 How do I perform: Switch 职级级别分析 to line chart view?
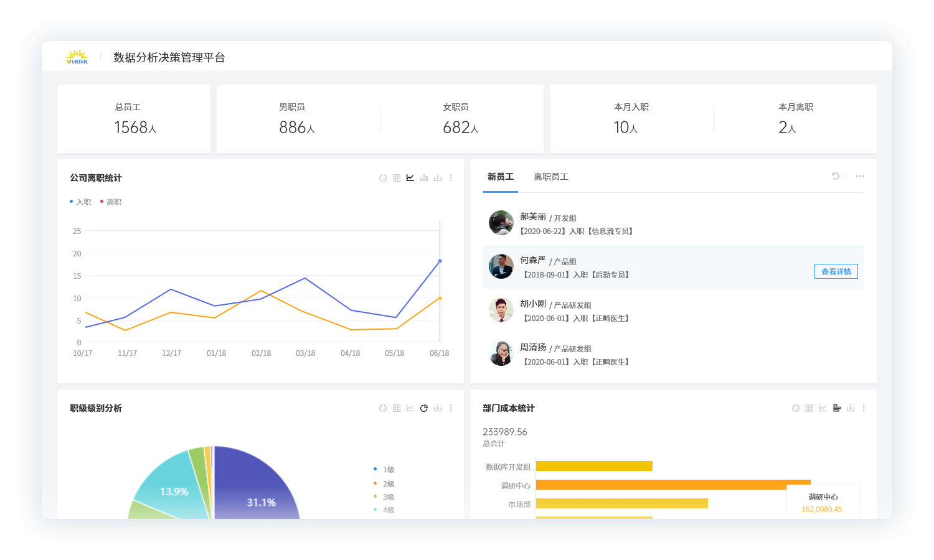click(x=410, y=408)
